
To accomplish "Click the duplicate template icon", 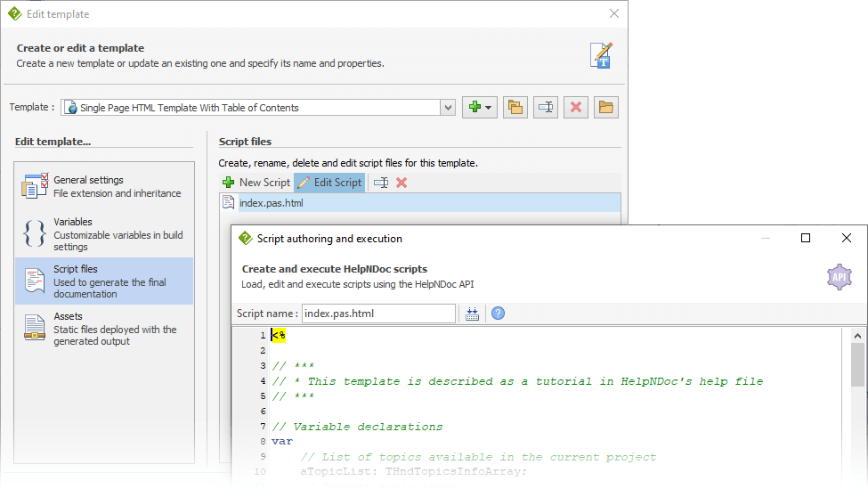I will [515, 107].
